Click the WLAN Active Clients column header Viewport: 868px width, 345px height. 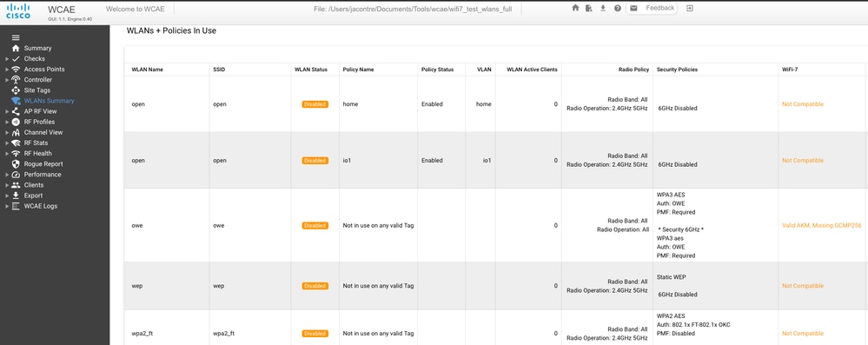point(532,70)
